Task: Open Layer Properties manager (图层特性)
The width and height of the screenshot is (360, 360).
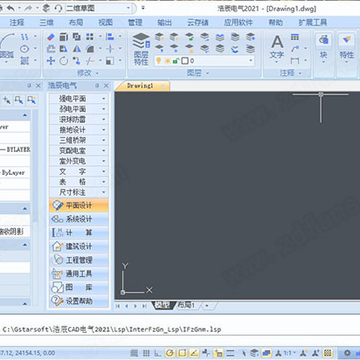Action: tap(141, 49)
